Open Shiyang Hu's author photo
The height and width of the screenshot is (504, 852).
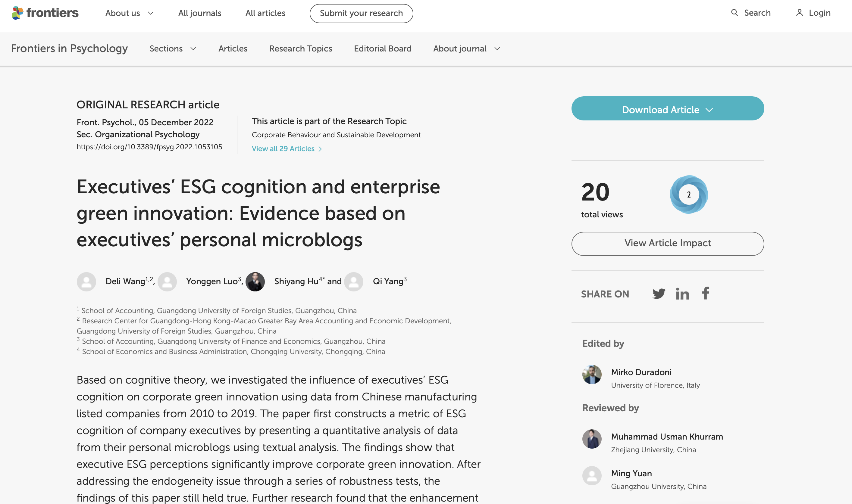(255, 282)
